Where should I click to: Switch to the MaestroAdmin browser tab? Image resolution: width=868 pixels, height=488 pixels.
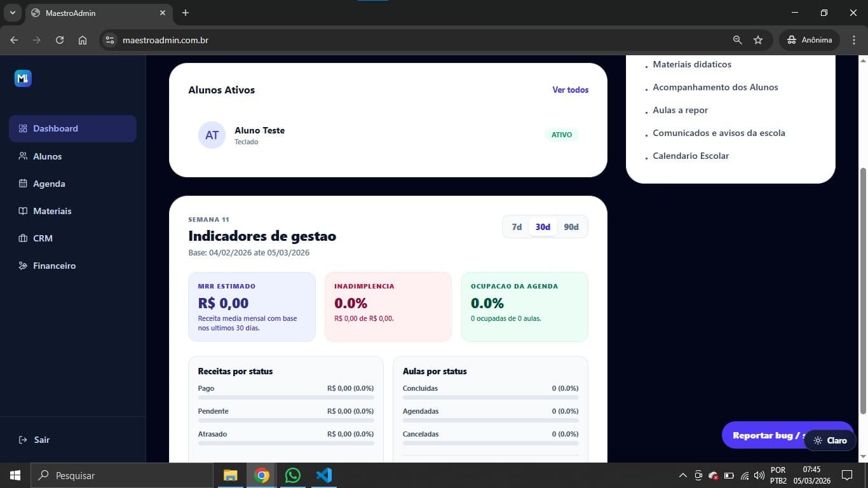[89, 13]
